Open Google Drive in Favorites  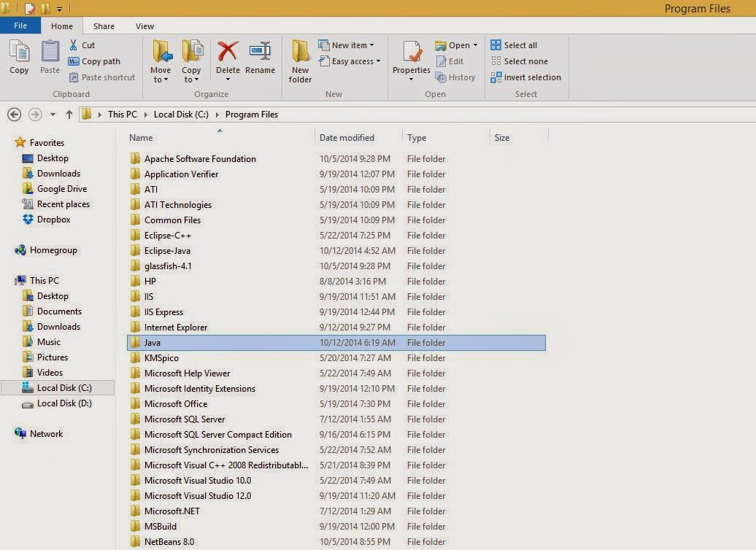[55, 188]
